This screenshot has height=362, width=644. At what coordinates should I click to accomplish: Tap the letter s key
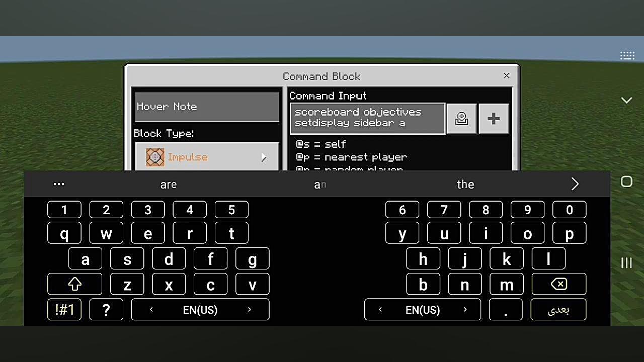(x=127, y=259)
